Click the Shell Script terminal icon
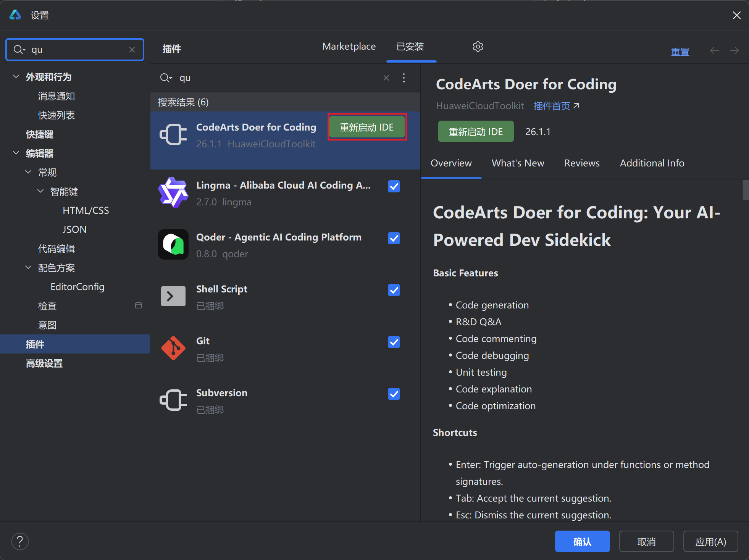Viewport: 749px width, 560px height. (173, 296)
